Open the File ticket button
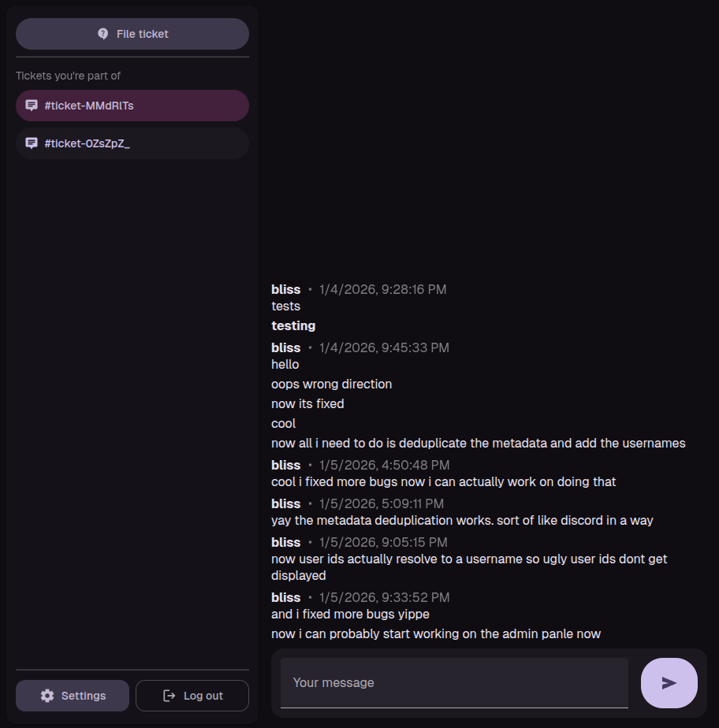719x728 pixels. coord(132,34)
